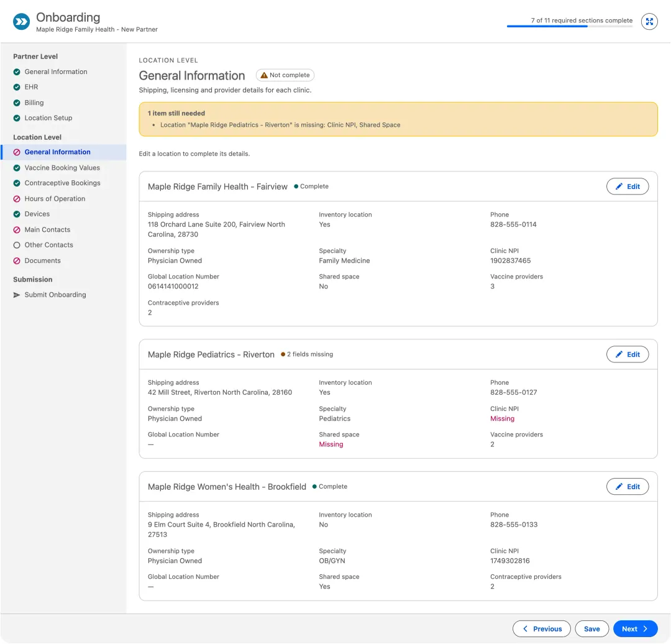
Task: Click the phone number 828-555-0133
Action: tap(514, 525)
